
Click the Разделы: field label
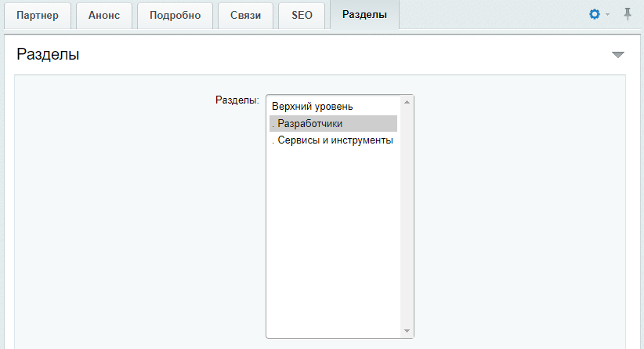click(237, 100)
